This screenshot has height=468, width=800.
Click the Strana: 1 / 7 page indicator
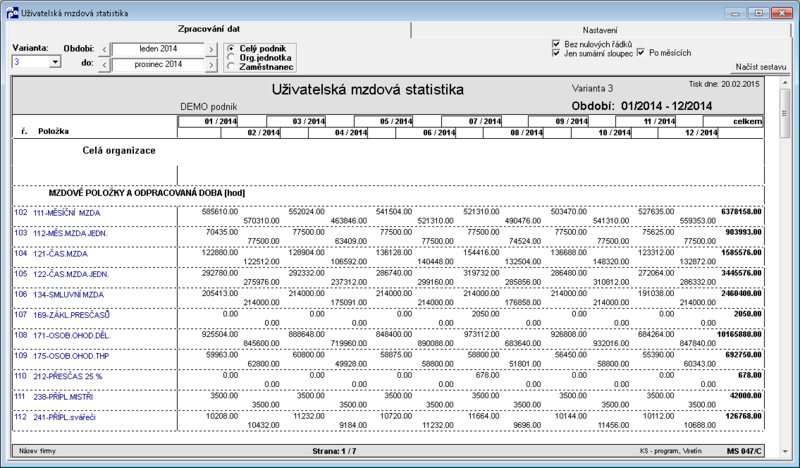tap(334, 451)
